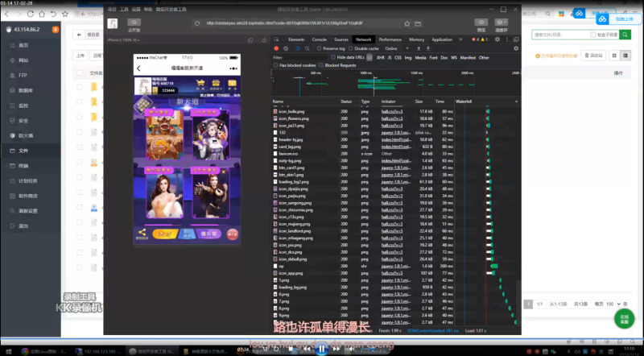The height and width of the screenshot is (356, 644).
Task: Open the Application tab
Action: 442,39
